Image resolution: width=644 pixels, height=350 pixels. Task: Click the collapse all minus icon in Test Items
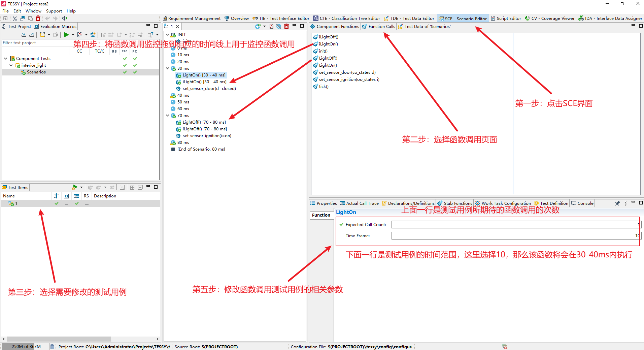point(140,187)
